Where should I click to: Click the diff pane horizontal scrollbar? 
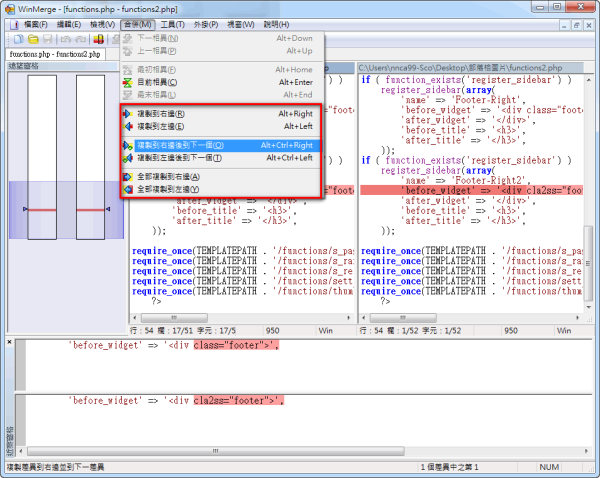(300, 449)
